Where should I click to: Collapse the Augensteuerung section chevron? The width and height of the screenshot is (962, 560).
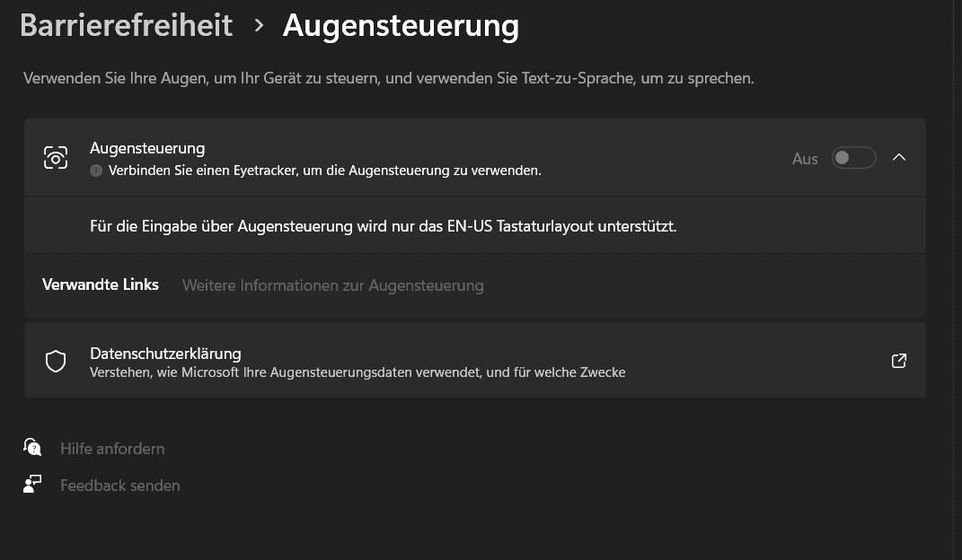898,157
